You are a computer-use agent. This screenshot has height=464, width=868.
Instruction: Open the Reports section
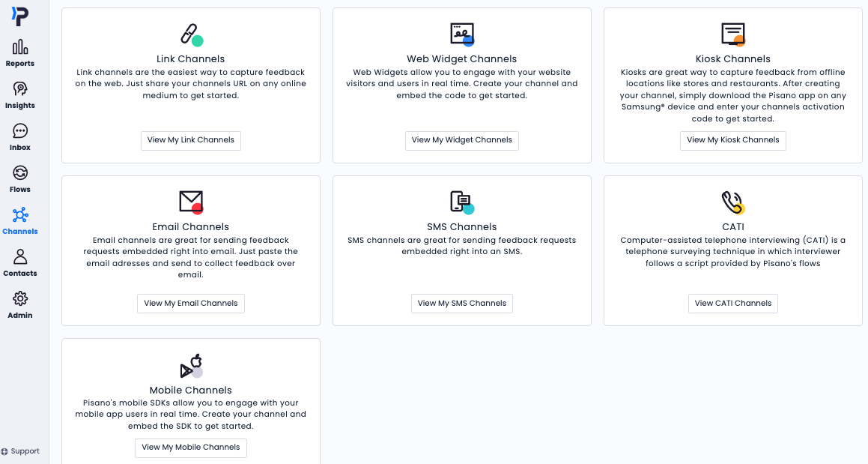pos(20,52)
